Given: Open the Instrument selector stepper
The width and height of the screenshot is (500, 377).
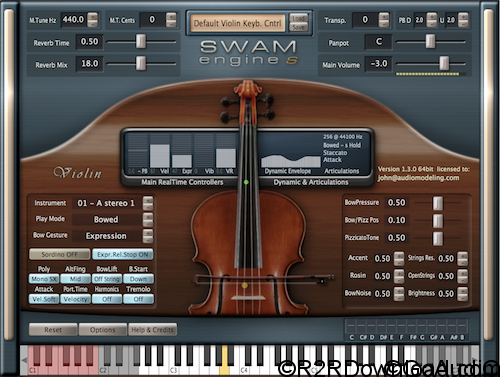Looking at the screenshot, I should [x=148, y=203].
